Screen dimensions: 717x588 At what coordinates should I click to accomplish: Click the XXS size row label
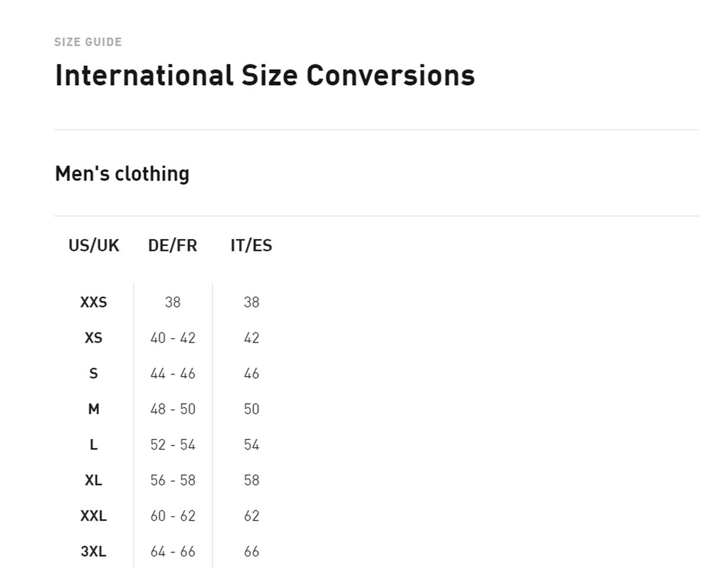(93, 302)
